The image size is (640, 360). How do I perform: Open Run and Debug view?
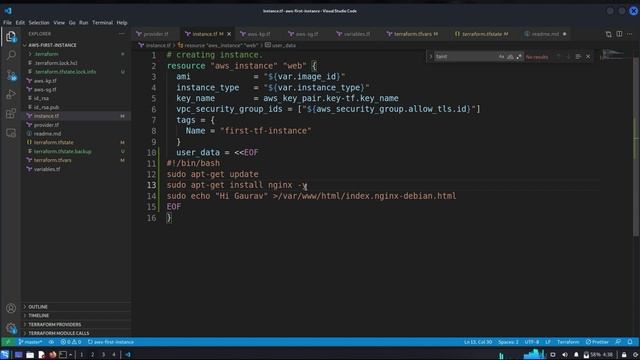pyautogui.click(x=11, y=94)
